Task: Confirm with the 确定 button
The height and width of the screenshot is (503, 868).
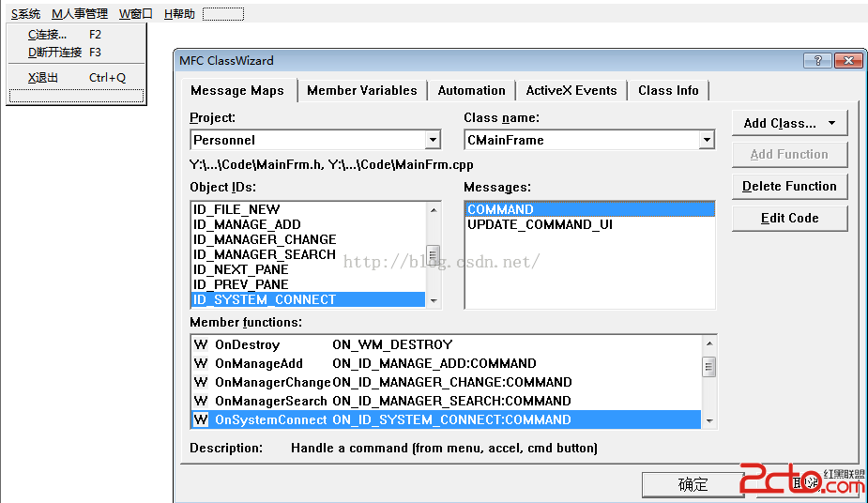Action: pyautogui.click(x=693, y=485)
